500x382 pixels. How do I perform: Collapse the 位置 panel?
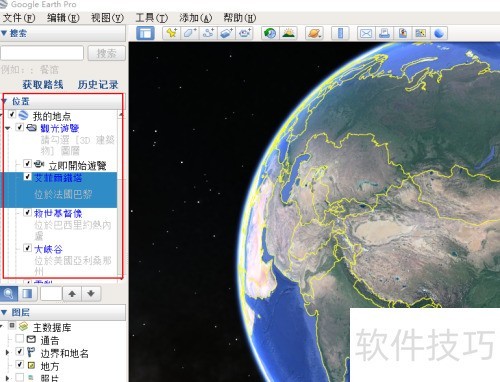click(x=5, y=101)
